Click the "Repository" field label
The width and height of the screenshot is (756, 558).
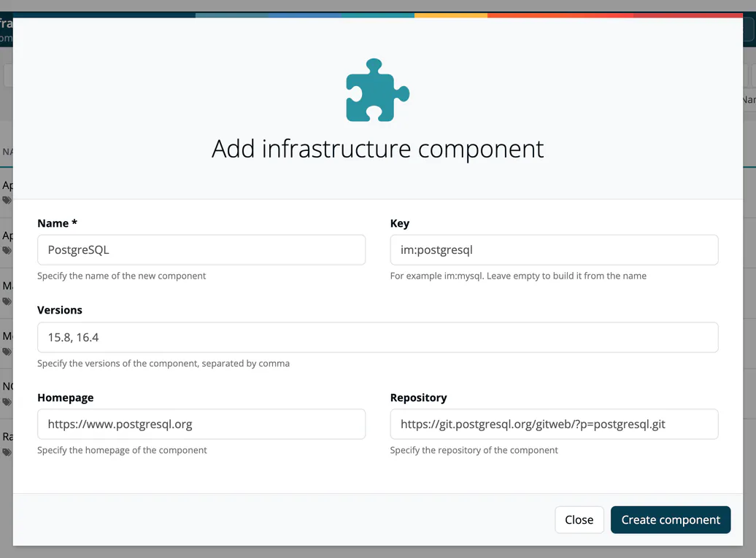419,398
